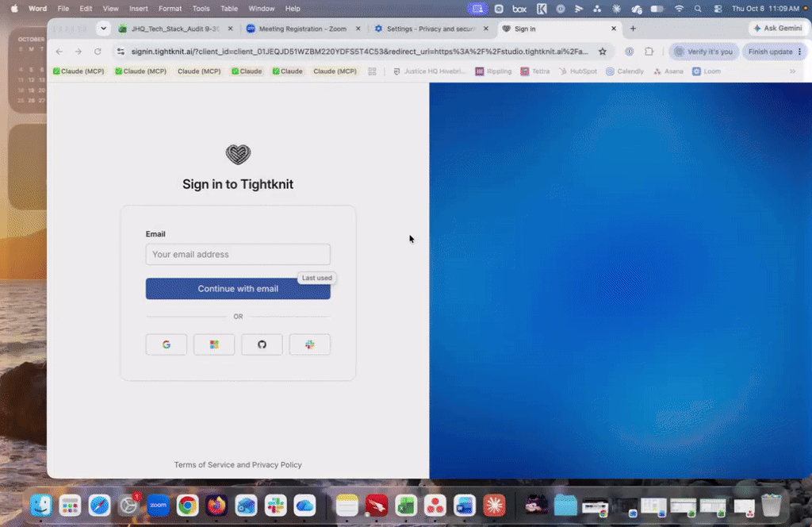The height and width of the screenshot is (527, 812).
Task: Click the Ask Gemini button
Action: pos(778,28)
